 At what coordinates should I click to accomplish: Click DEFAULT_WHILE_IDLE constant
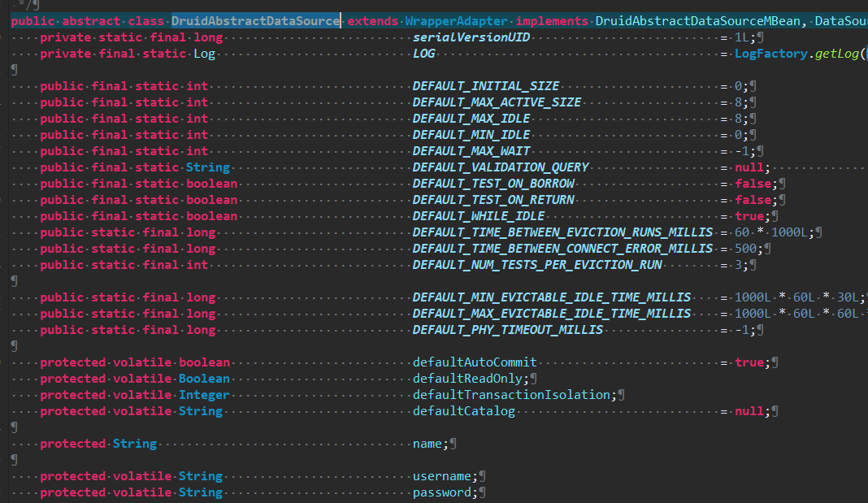[479, 216]
